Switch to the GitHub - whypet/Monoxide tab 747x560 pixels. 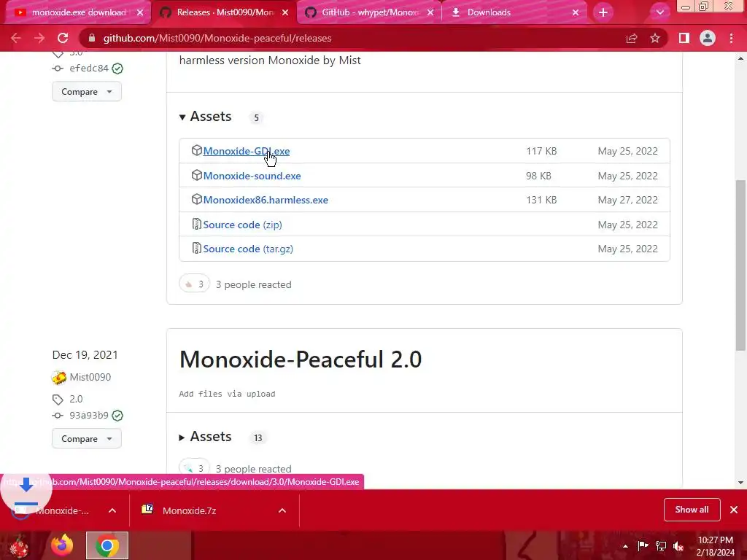coord(368,12)
